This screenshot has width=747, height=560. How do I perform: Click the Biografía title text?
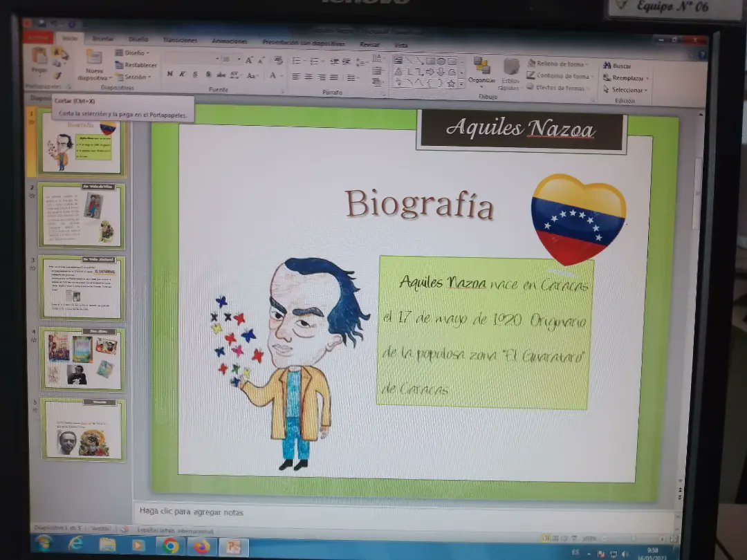point(419,204)
